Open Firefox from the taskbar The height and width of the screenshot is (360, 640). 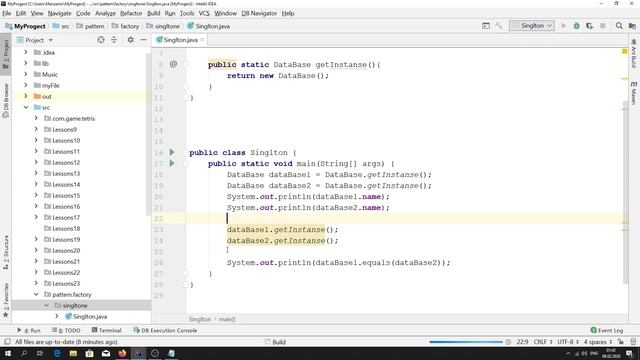pyautogui.click(x=122, y=353)
